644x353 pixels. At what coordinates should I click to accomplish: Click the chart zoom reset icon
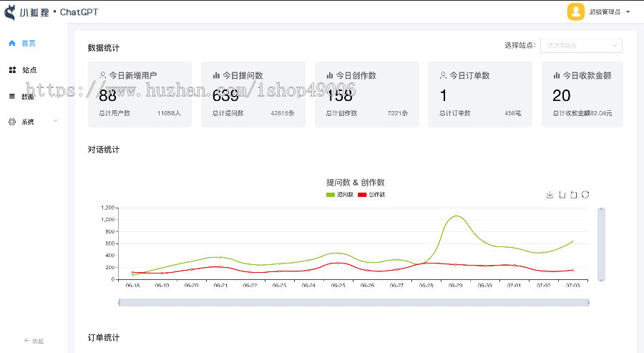573,195
